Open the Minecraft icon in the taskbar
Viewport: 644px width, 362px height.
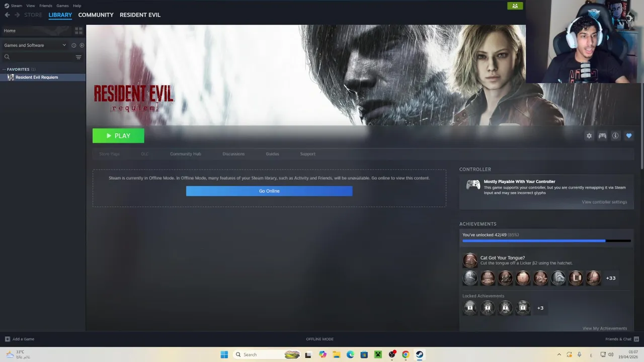(x=378, y=354)
